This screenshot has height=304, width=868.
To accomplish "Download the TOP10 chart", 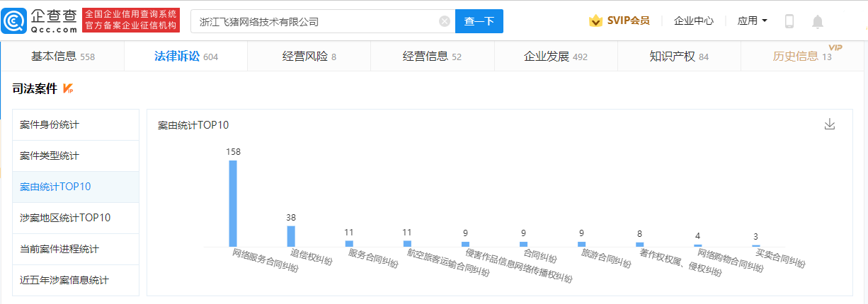I will [x=830, y=124].
